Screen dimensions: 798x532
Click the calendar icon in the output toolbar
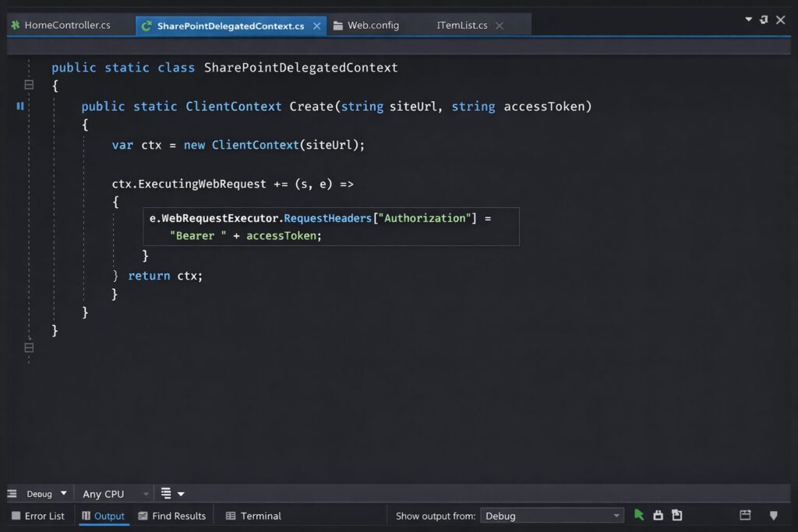tap(745, 515)
